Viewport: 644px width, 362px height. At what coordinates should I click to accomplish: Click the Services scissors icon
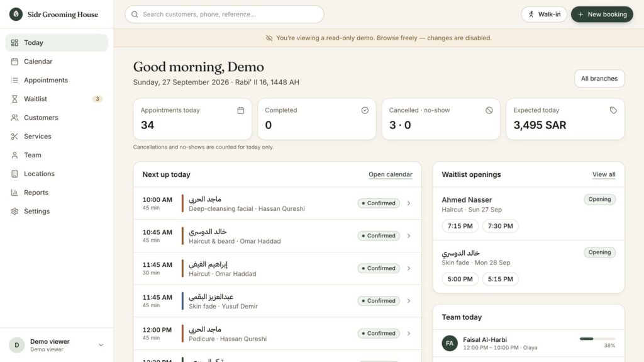[x=15, y=137]
